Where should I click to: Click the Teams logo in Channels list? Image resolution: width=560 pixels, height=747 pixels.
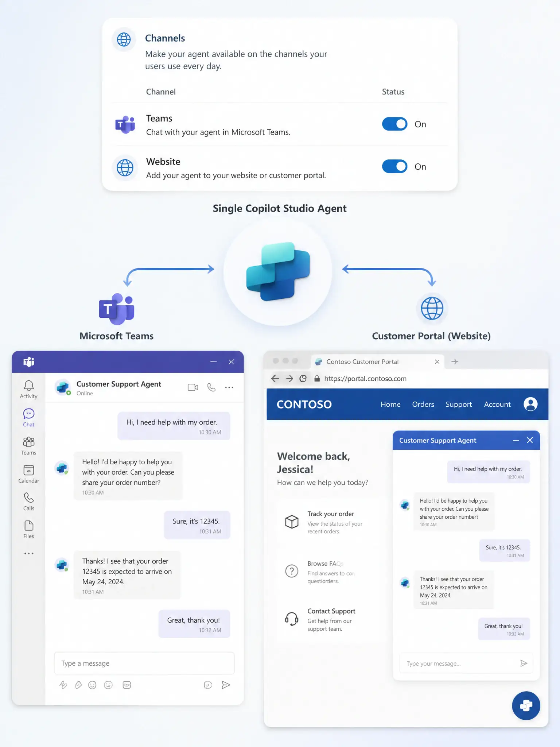click(125, 125)
